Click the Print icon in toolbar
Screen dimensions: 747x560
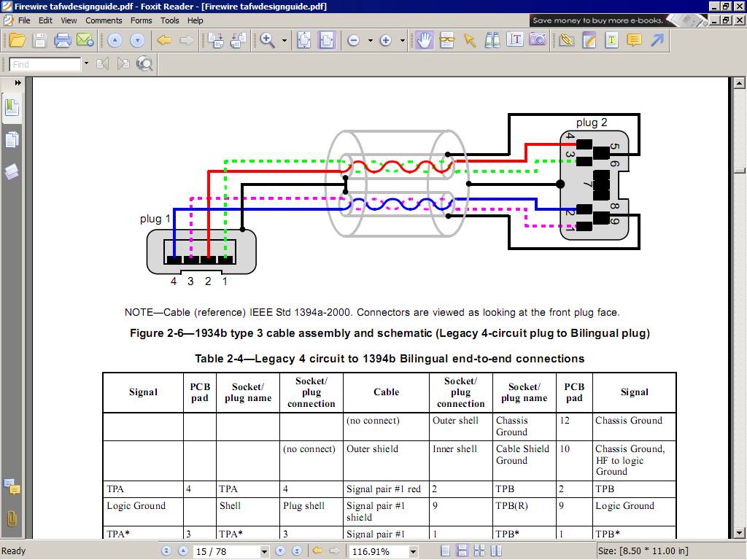tap(63, 40)
